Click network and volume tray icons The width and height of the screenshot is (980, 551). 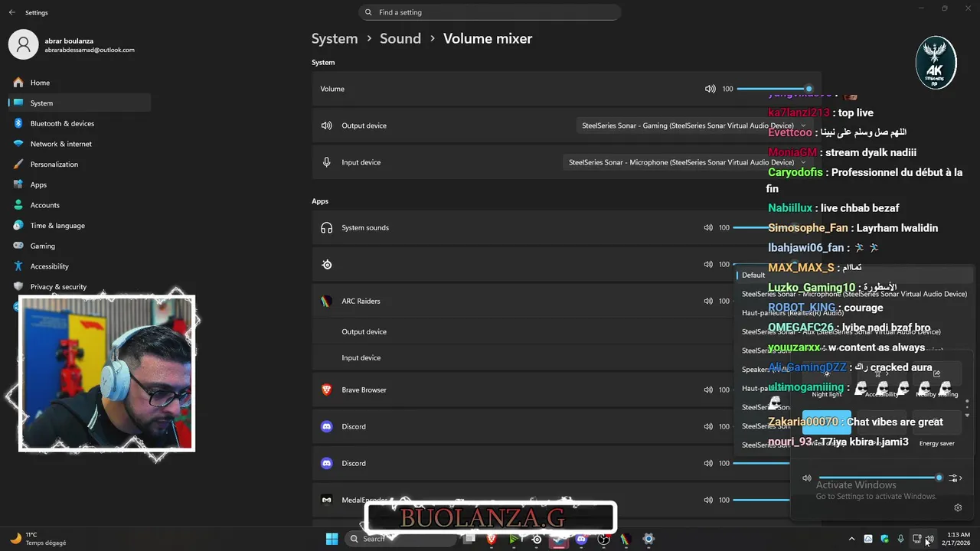[x=923, y=539]
